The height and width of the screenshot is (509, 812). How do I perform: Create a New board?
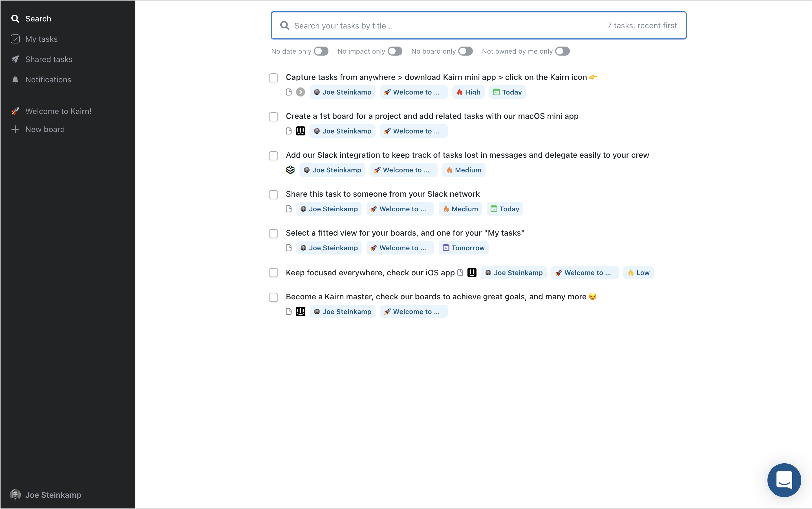[x=45, y=129]
